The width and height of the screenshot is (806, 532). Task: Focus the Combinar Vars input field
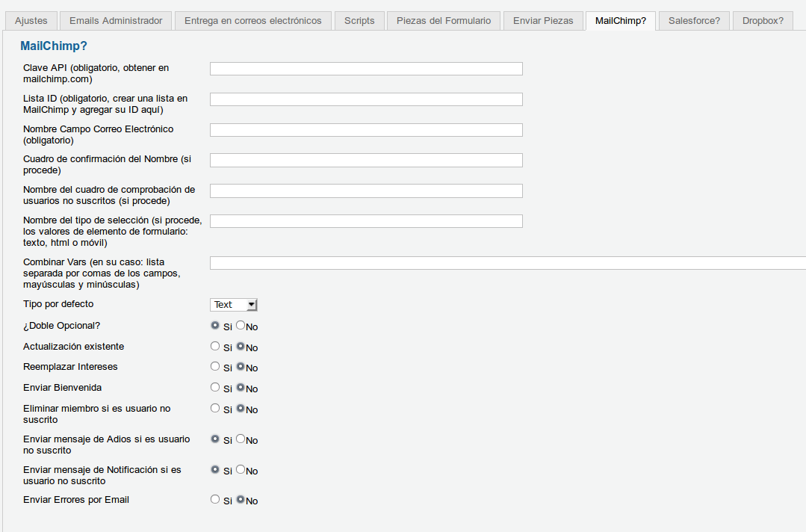click(x=508, y=263)
